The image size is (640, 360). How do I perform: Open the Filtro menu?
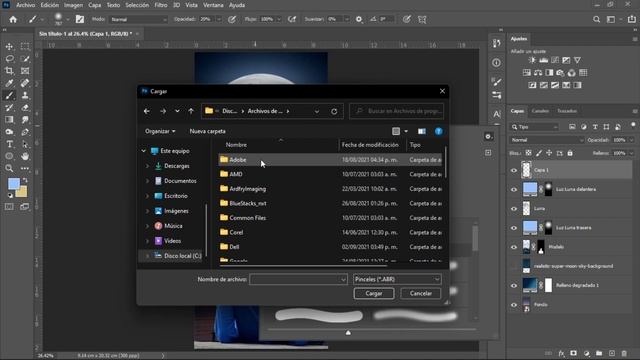pyautogui.click(x=161, y=5)
